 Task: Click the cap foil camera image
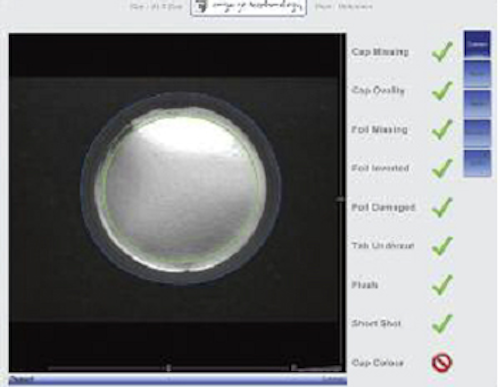click(177, 202)
